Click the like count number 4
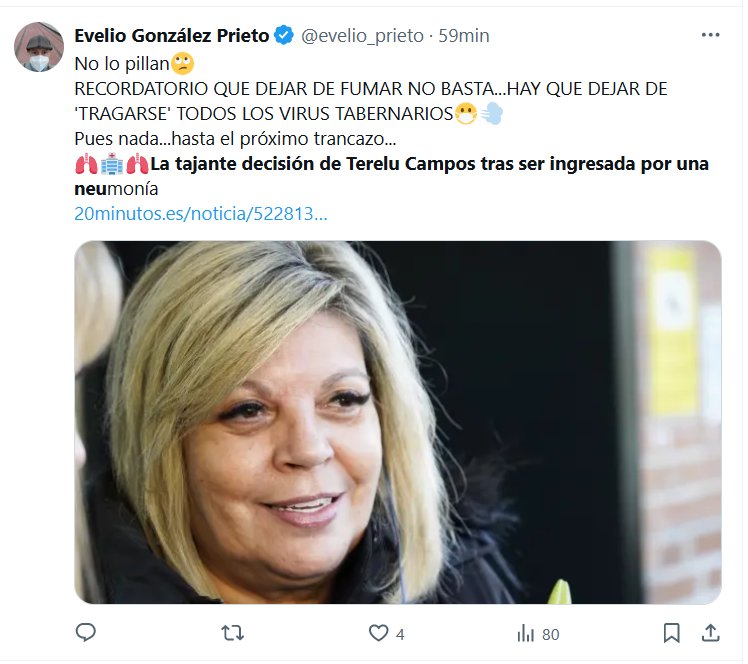 coord(400,634)
